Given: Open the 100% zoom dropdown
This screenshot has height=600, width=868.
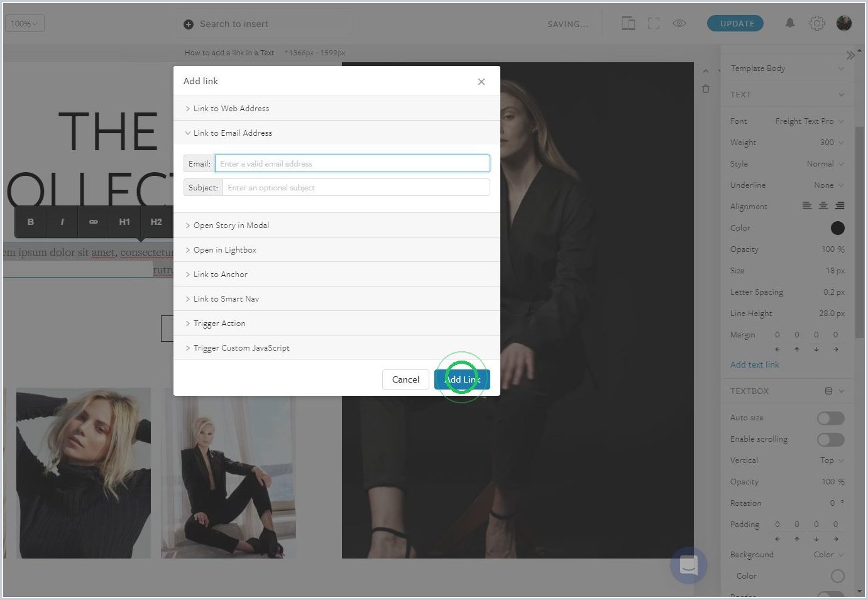Looking at the screenshot, I should coord(24,24).
